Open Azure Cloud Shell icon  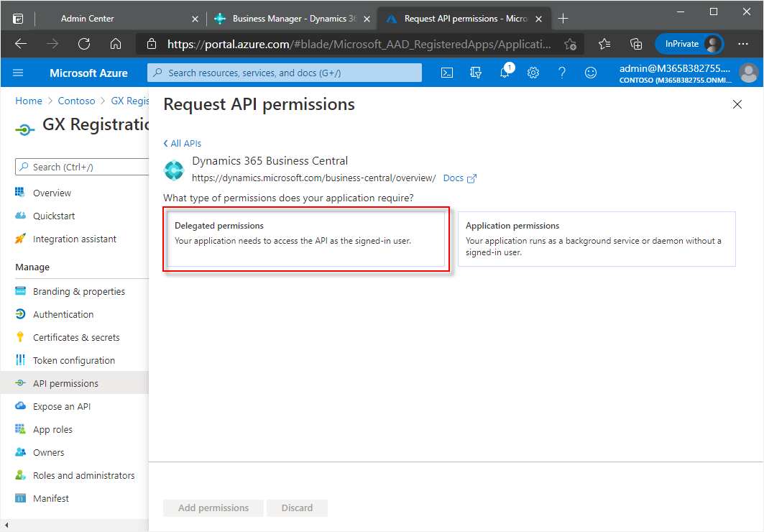pyautogui.click(x=447, y=73)
